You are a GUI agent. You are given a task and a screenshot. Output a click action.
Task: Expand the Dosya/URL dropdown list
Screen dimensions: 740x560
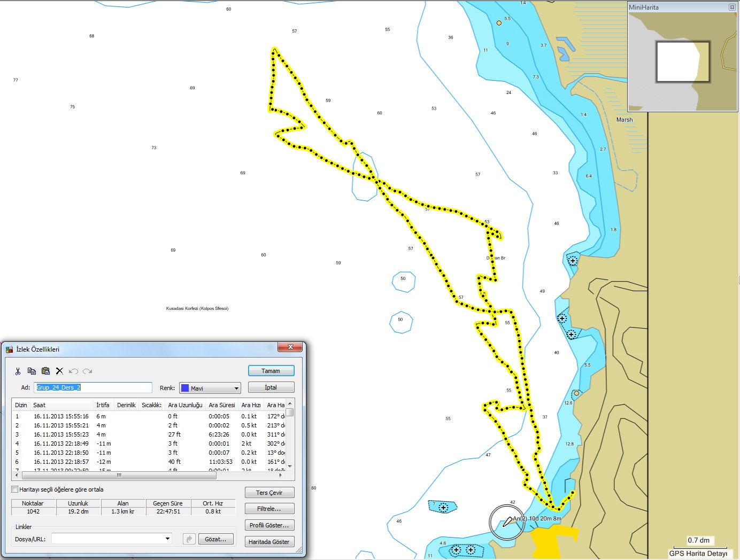pos(167,539)
